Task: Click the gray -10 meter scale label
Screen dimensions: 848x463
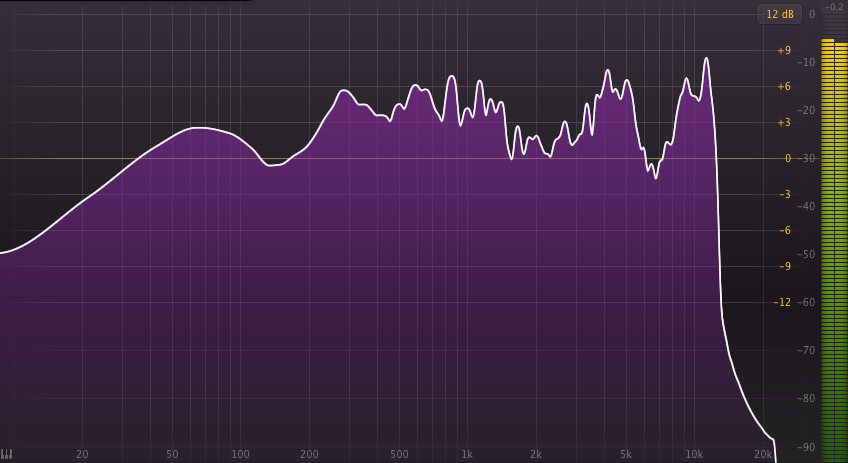Action: point(806,62)
